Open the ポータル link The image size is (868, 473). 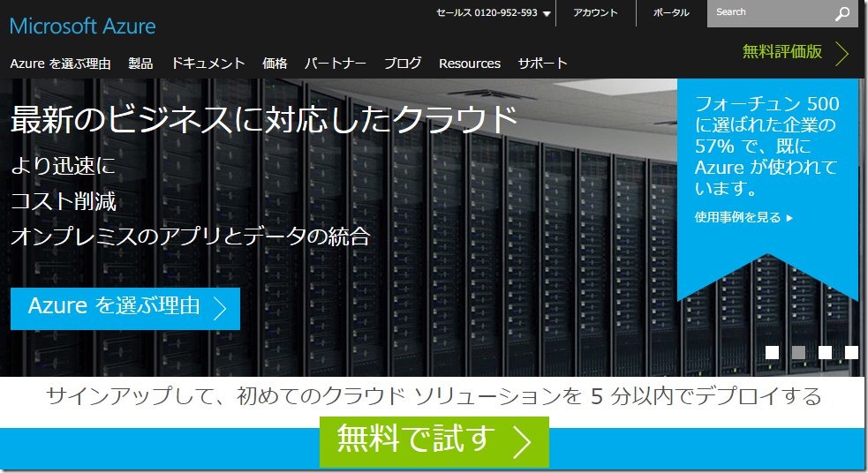pyautogui.click(x=671, y=12)
